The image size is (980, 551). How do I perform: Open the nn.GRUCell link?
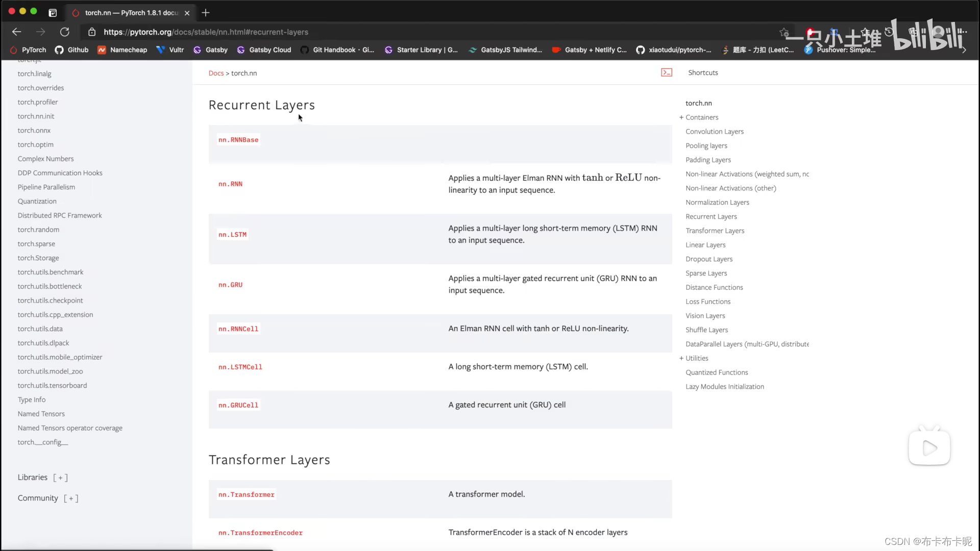pyautogui.click(x=238, y=405)
